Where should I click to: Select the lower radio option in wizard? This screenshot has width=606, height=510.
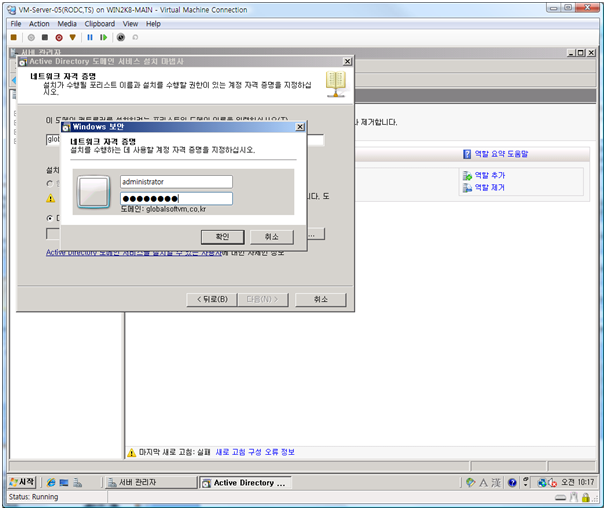pos(49,218)
